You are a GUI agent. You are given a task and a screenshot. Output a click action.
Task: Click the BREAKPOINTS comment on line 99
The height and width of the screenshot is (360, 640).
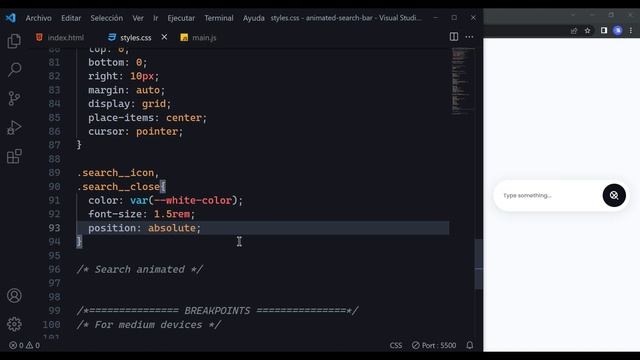click(218, 311)
